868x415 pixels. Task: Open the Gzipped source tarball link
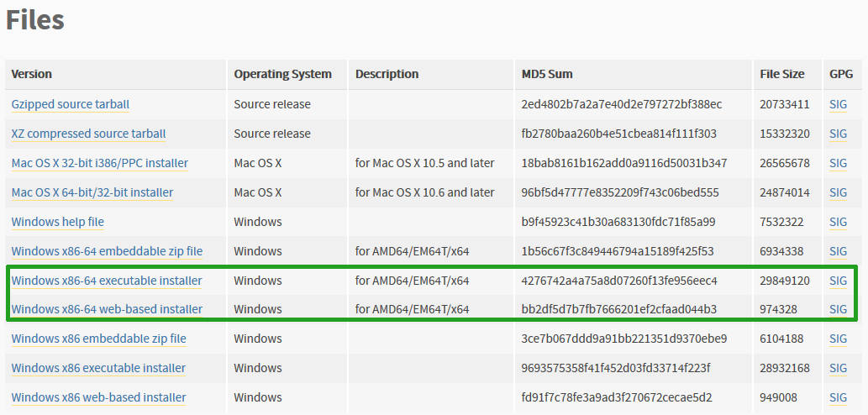point(71,104)
